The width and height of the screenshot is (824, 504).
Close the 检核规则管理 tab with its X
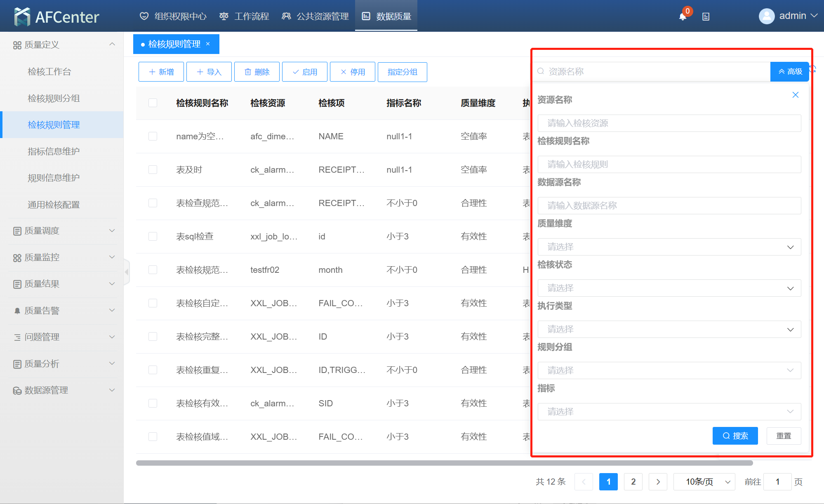click(208, 44)
